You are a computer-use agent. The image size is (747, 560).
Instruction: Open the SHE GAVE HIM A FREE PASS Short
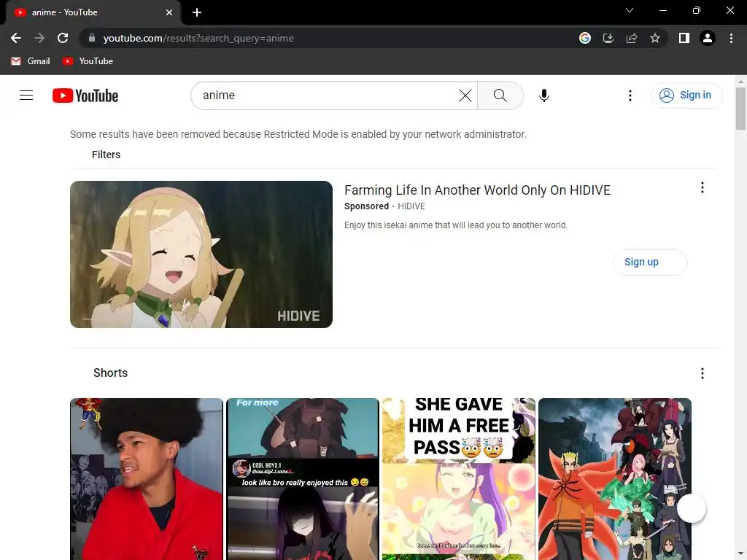click(x=459, y=479)
